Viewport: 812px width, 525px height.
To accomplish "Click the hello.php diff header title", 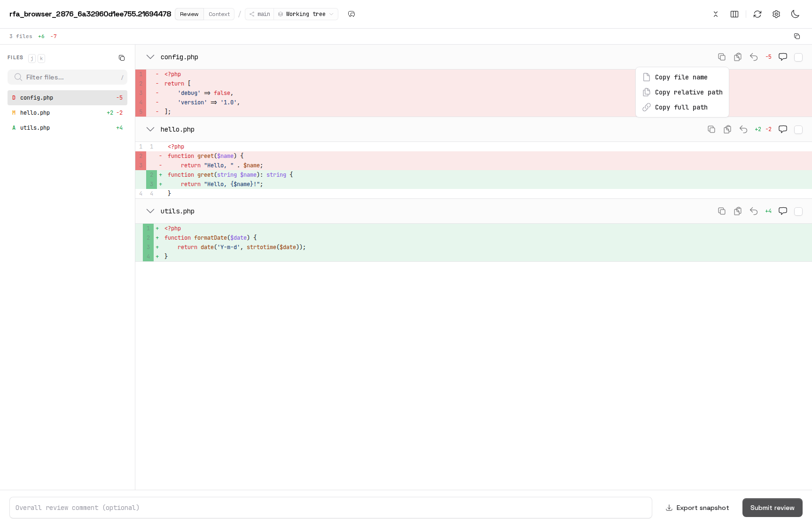I will [178, 129].
